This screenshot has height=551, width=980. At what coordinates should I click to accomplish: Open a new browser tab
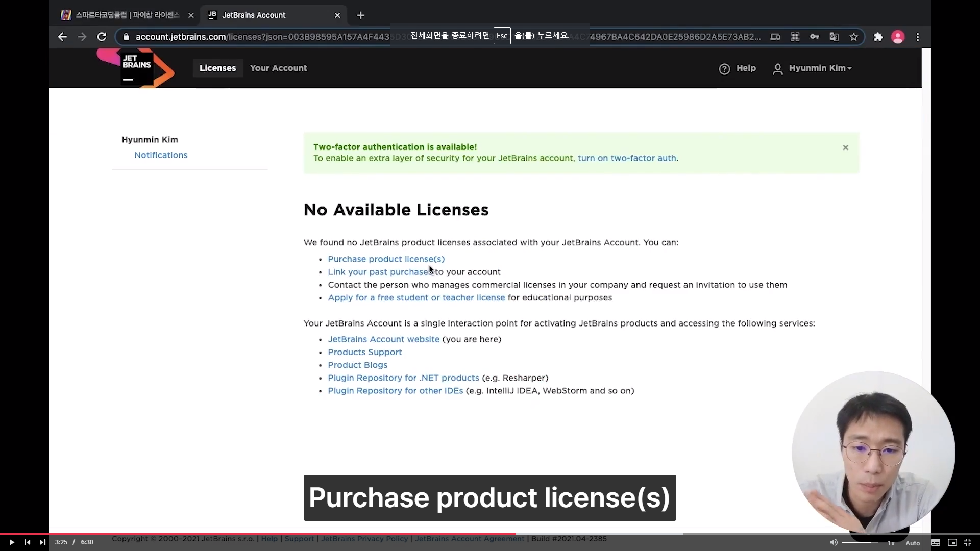361,15
